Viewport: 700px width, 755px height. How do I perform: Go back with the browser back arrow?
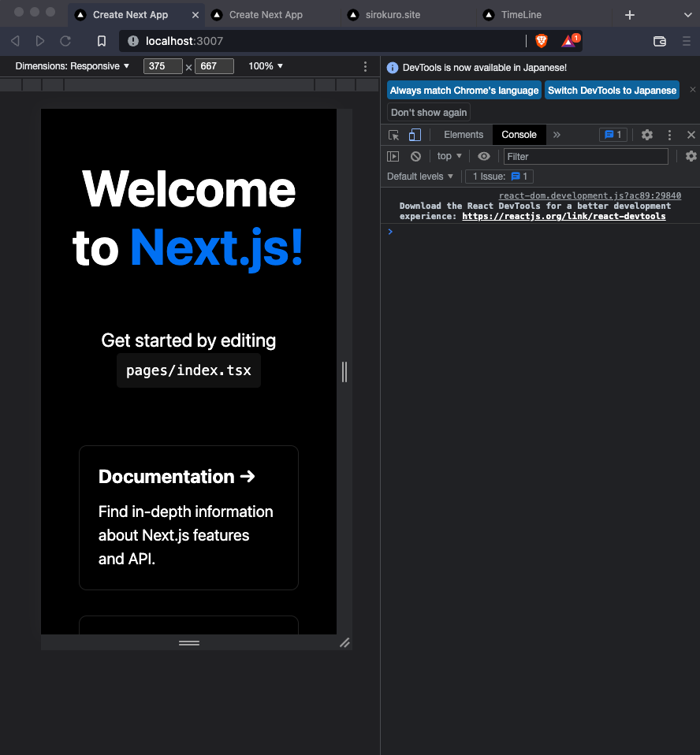(x=16, y=42)
